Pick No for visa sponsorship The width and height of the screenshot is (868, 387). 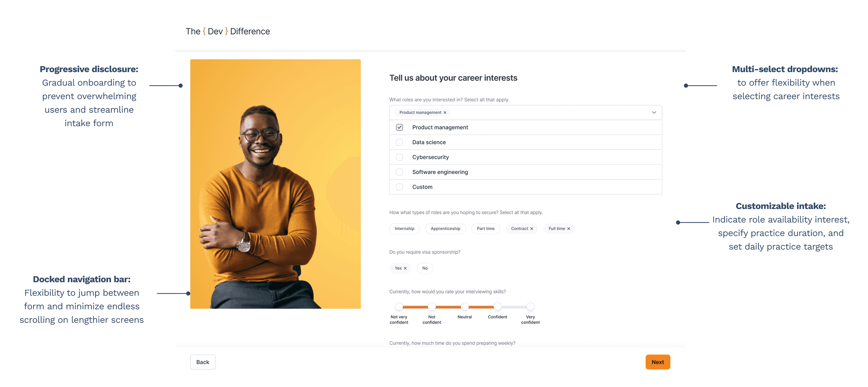point(425,268)
